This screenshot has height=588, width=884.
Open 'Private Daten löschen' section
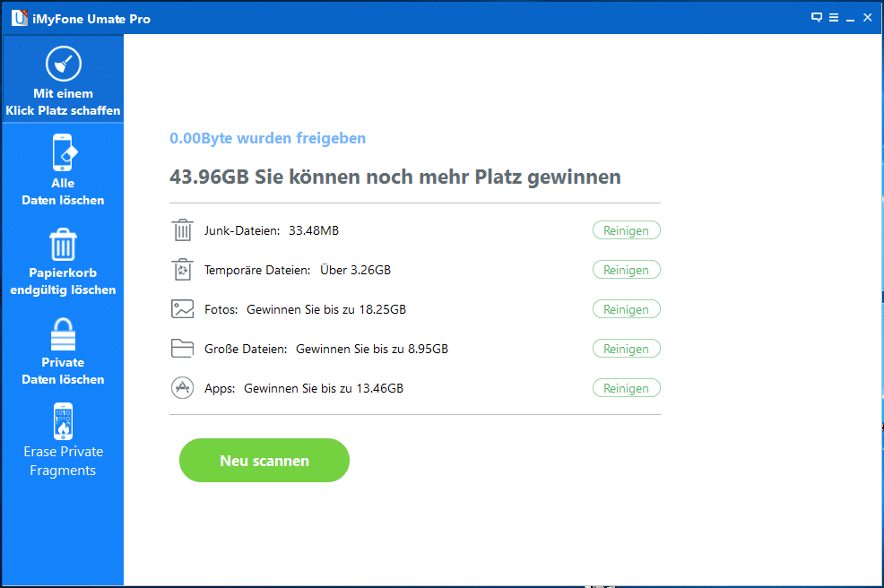click(x=63, y=350)
